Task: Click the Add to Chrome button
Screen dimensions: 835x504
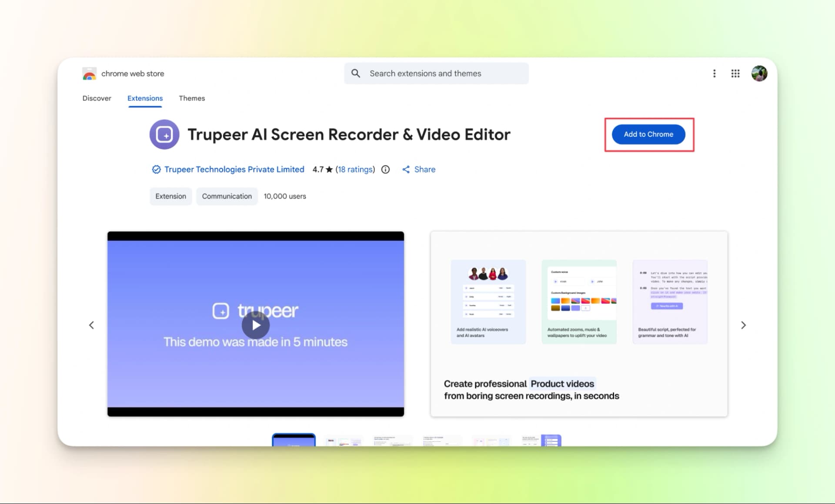Action: point(648,134)
